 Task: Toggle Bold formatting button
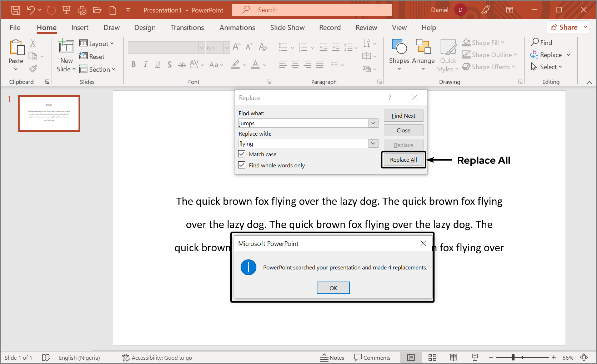tap(134, 65)
